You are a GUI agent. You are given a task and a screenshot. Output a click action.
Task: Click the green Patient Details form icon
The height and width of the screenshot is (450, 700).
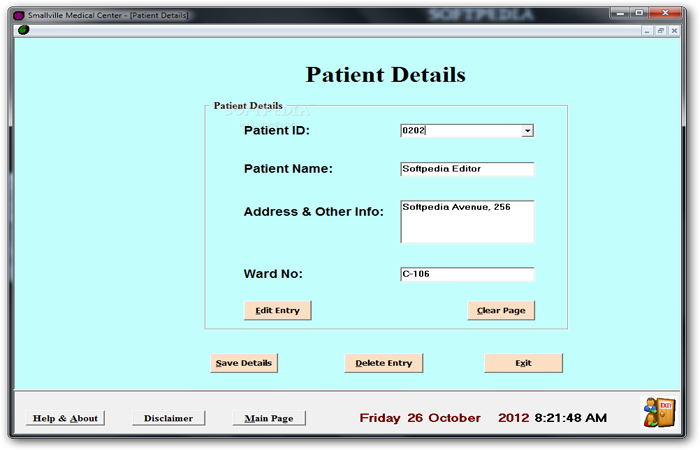(23, 30)
